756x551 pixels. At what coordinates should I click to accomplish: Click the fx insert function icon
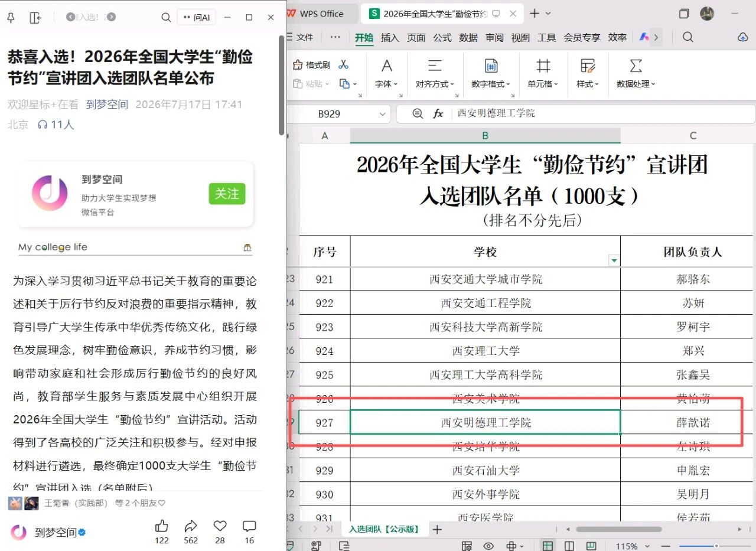(438, 113)
